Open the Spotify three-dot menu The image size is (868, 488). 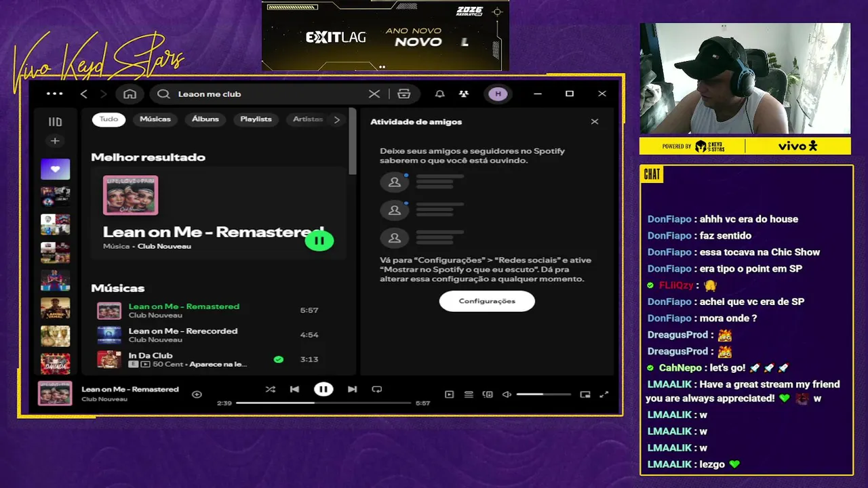pos(54,94)
